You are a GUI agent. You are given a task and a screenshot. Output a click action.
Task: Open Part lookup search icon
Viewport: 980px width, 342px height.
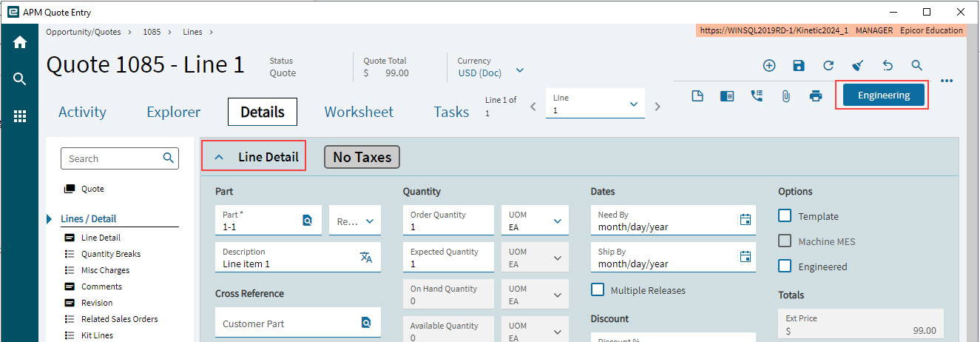coord(308,220)
